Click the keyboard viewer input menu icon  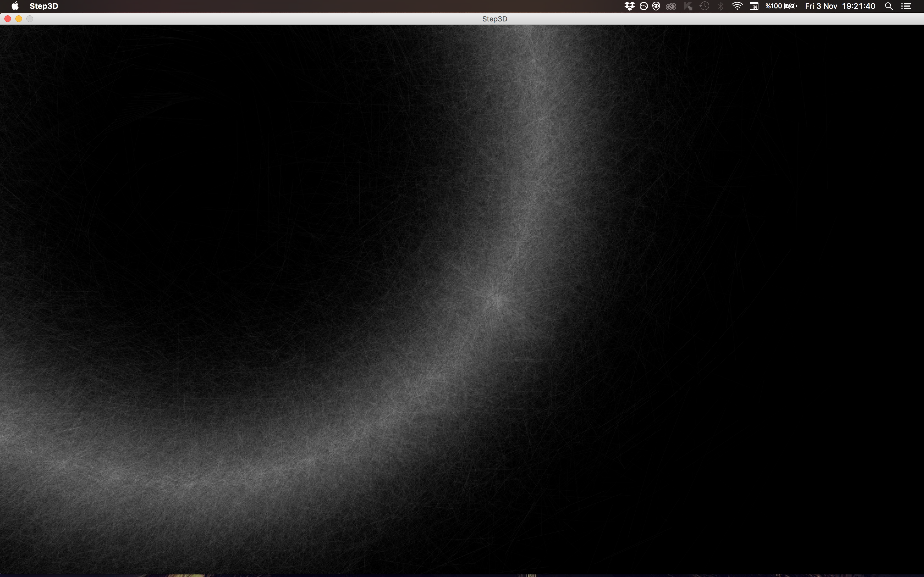coord(754,6)
